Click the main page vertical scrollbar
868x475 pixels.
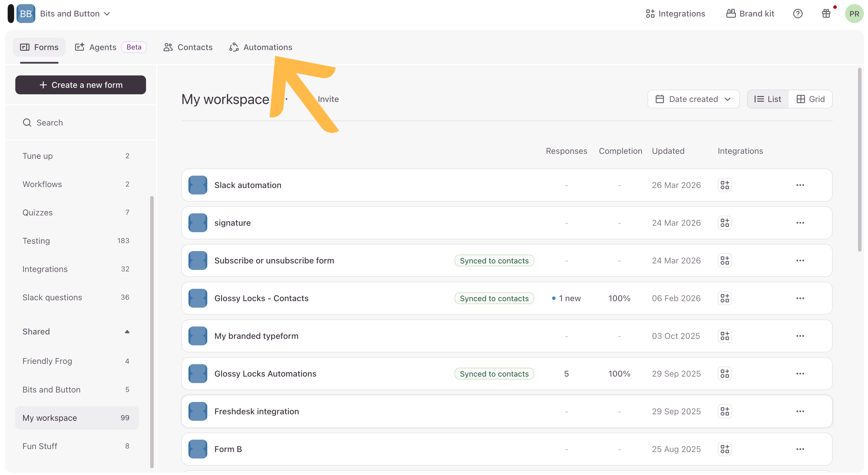click(859, 160)
